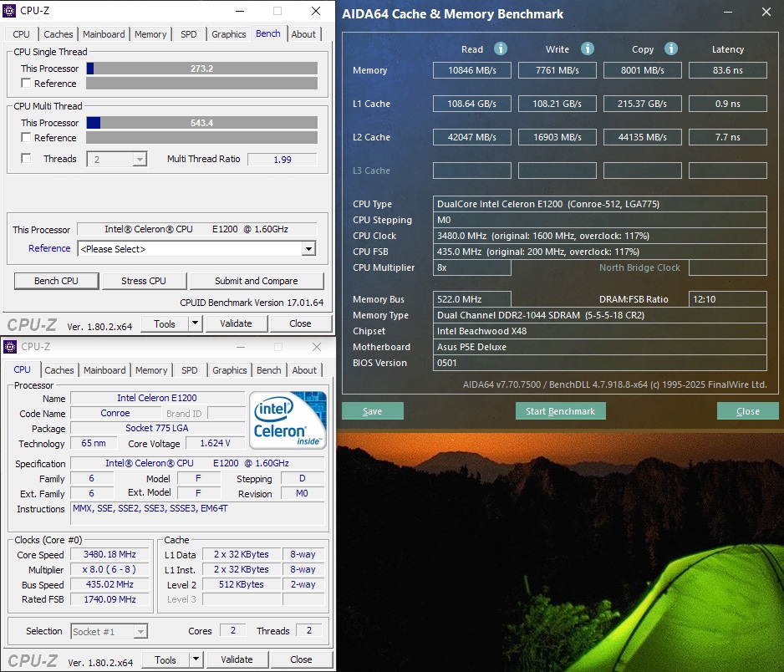
Task: Select Bench tab in top CPU-Z window
Action: coord(268,33)
